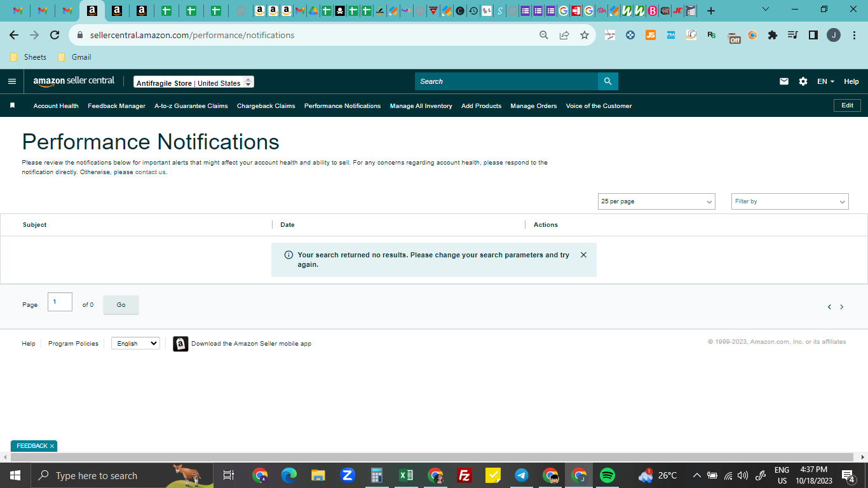The height and width of the screenshot is (488, 868).
Task: Open Chrome three-dot menu
Action: (x=853, y=36)
